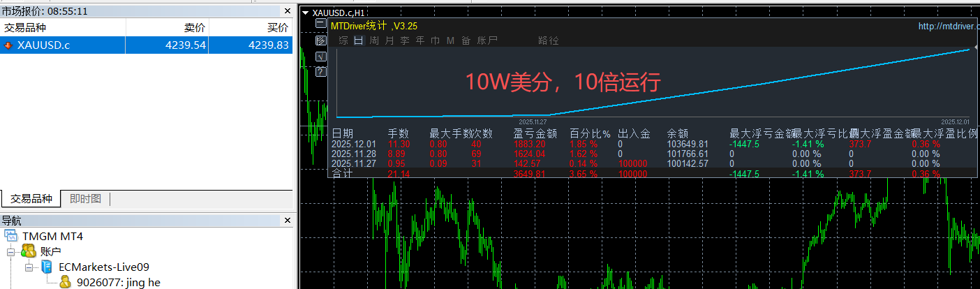Click balance value 103649.81
This screenshot has width=980, height=289.
point(688,144)
